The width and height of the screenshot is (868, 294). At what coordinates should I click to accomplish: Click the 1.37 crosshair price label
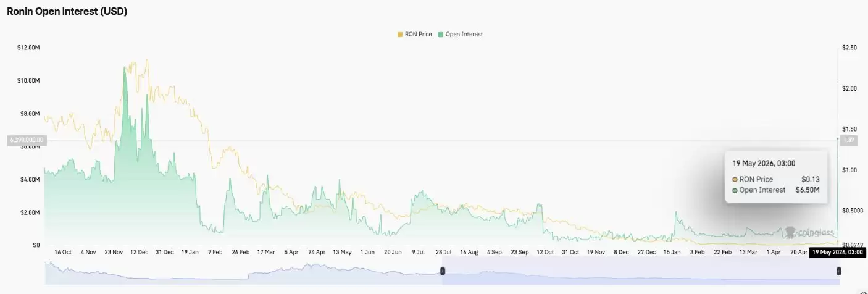click(x=849, y=141)
